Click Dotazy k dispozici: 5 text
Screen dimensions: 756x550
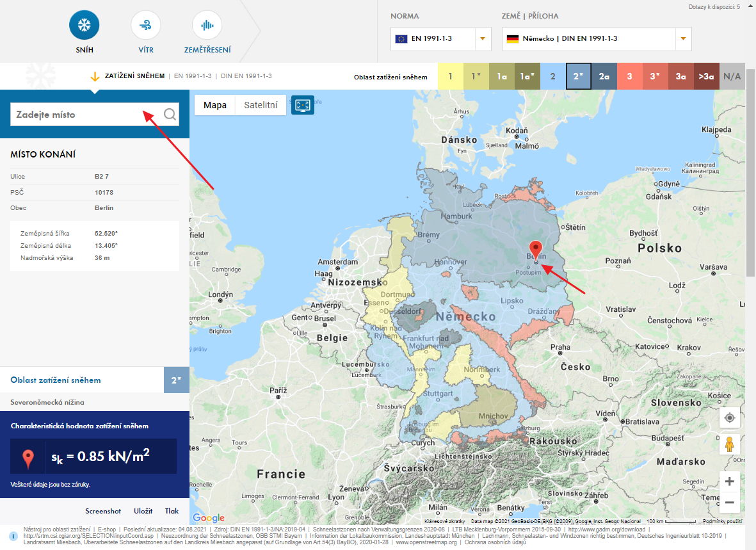(714, 7)
